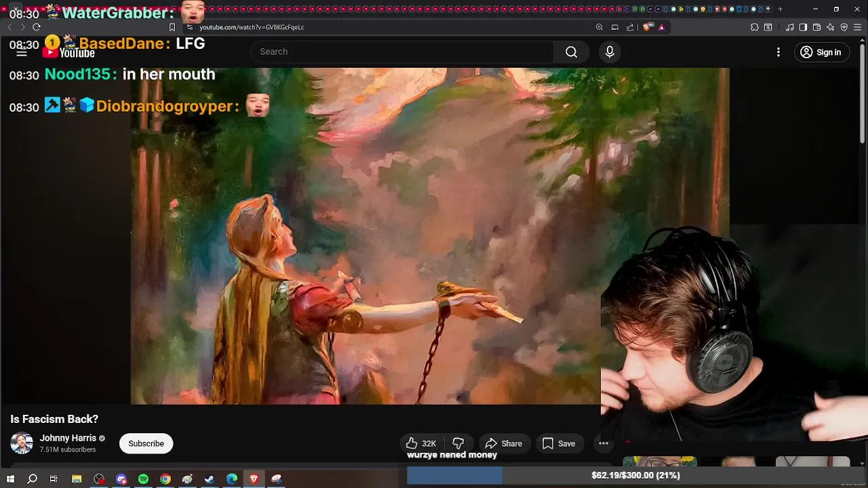Toggle the browser sidebar panel icon
The height and width of the screenshot is (488, 868).
804,27
